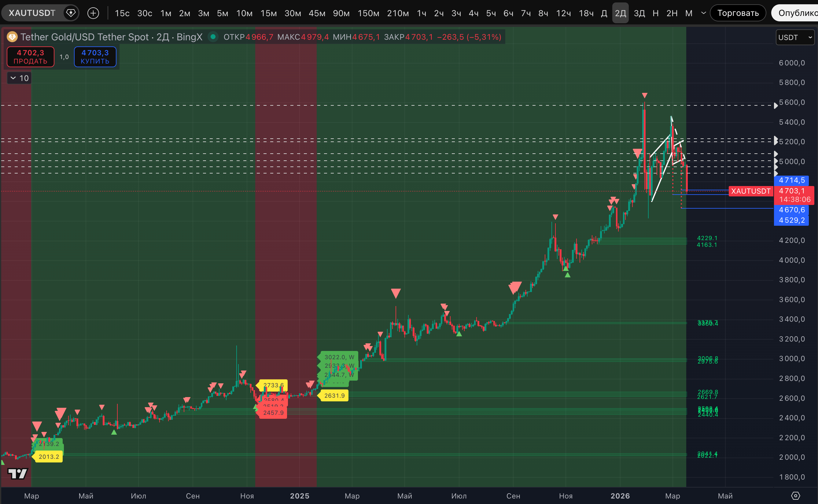The width and height of the screenshot is (818, 504).
Task: Collapse the indicator legend showing 10
Action: 13,78
